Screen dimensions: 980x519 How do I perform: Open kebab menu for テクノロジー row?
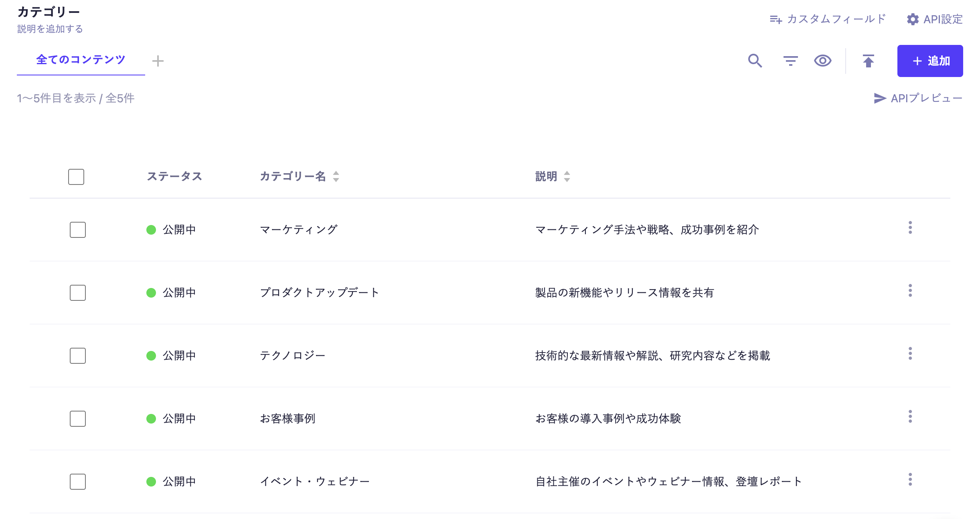[x=910, y=354]
